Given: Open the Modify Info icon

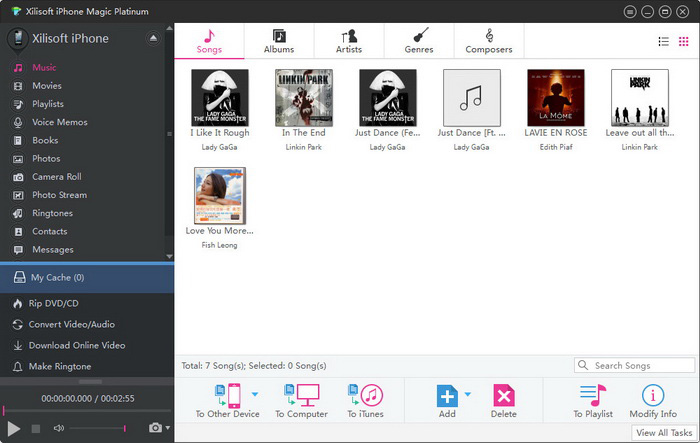Looking at the screenshot, I should click(653, 395).
